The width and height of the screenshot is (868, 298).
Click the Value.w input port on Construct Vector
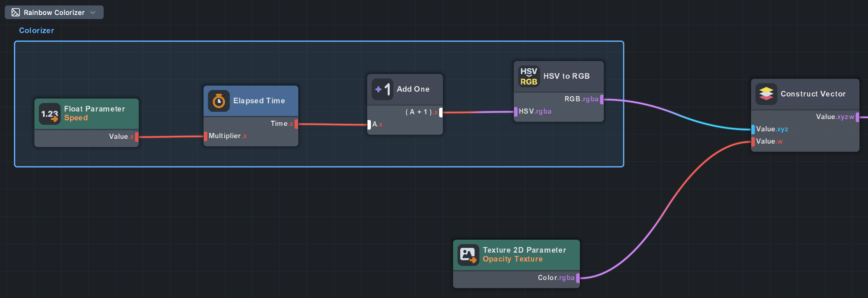point(753,141)
